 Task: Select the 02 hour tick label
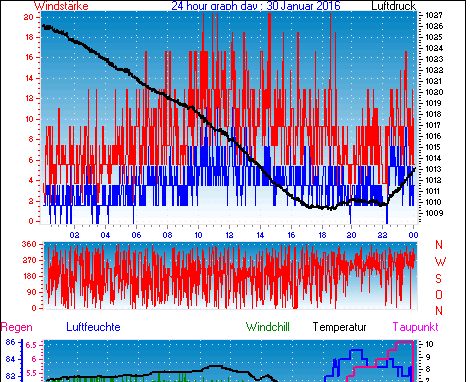tap(75, 235)
